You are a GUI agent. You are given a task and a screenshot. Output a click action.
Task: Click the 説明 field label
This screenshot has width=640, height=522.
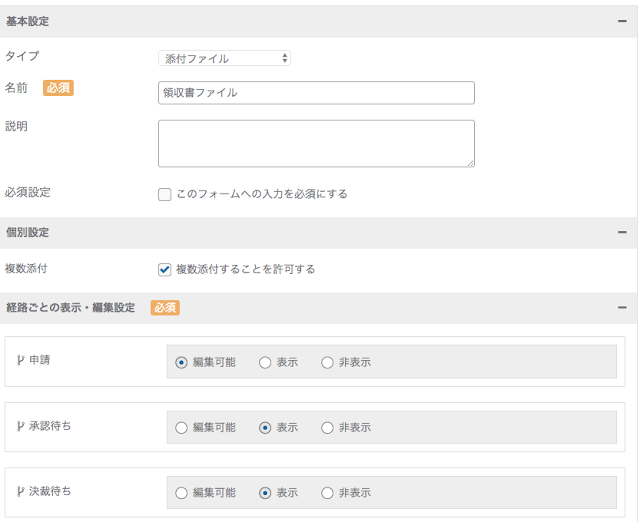(x=16, y=126)
